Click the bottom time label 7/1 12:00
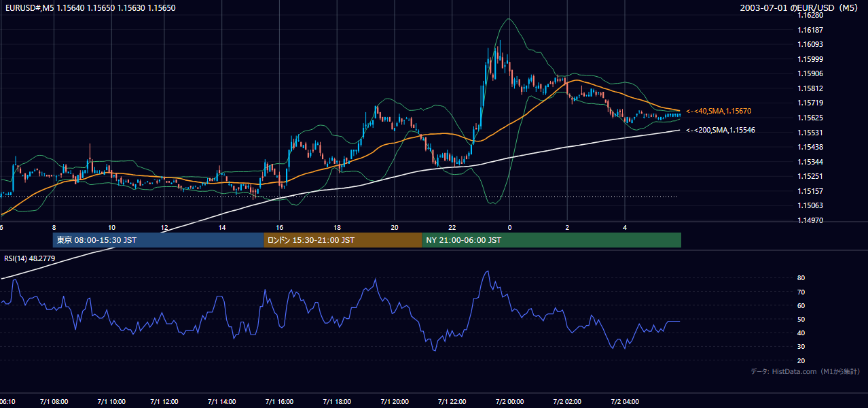 [x=164, y=402]
